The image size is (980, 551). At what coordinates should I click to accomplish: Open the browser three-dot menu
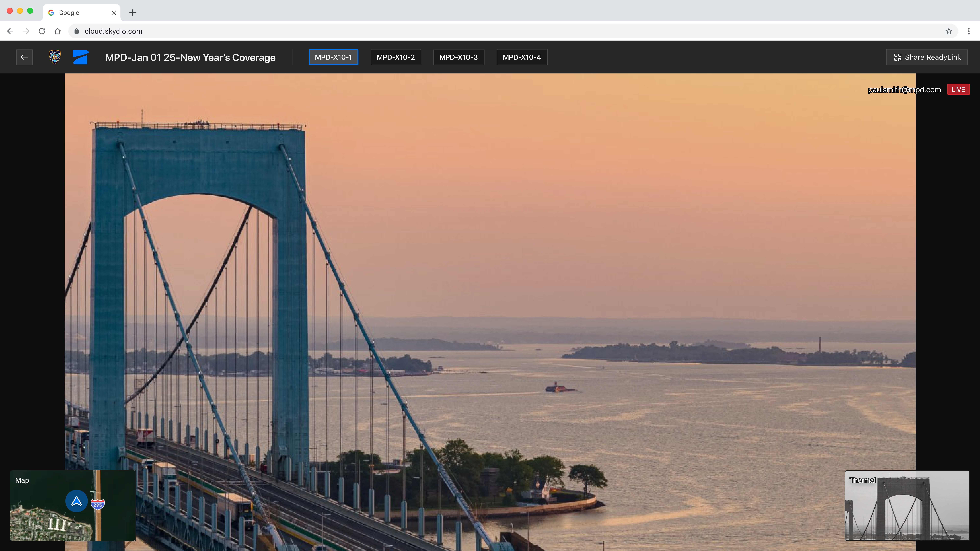pyautogui.click(x=969, y=31)
